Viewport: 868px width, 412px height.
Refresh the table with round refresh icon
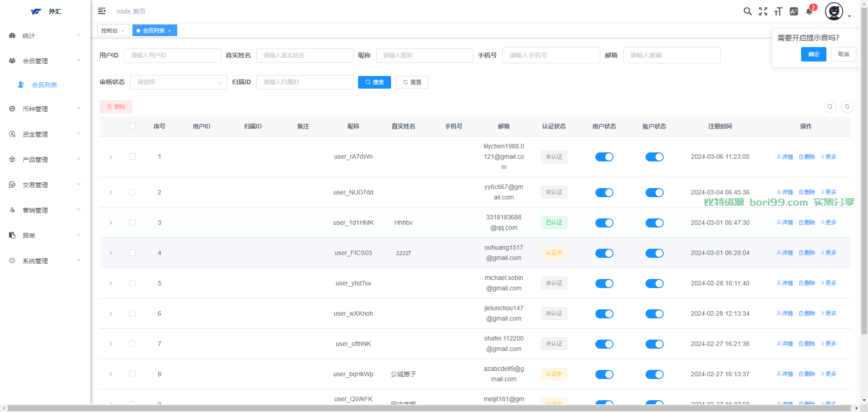(x=847, y=107)
